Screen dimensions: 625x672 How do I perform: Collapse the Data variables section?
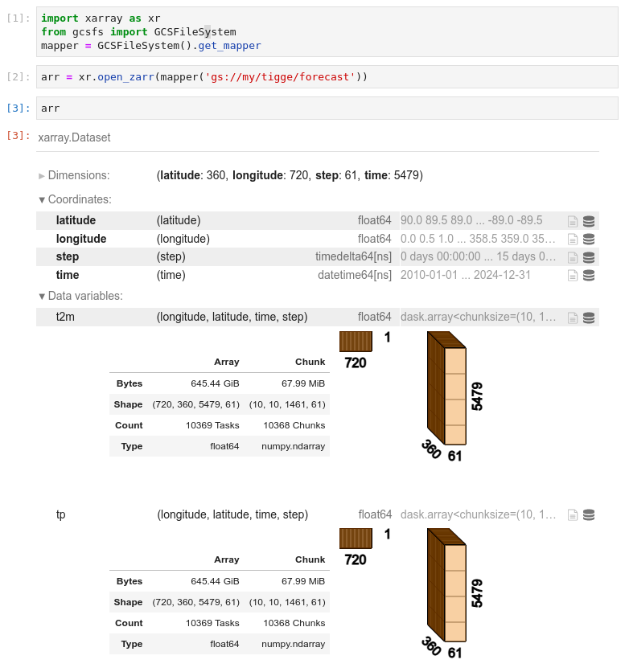tap(80, 296)
